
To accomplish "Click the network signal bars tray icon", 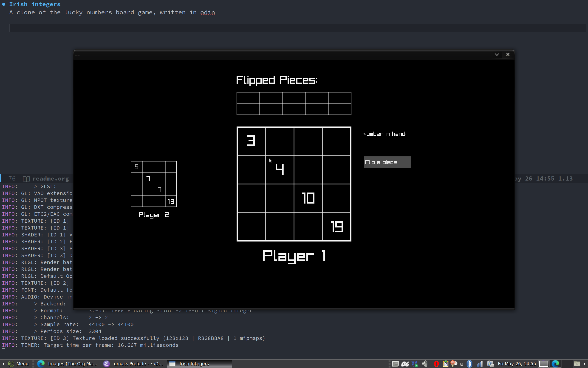I will coord(479,364).
